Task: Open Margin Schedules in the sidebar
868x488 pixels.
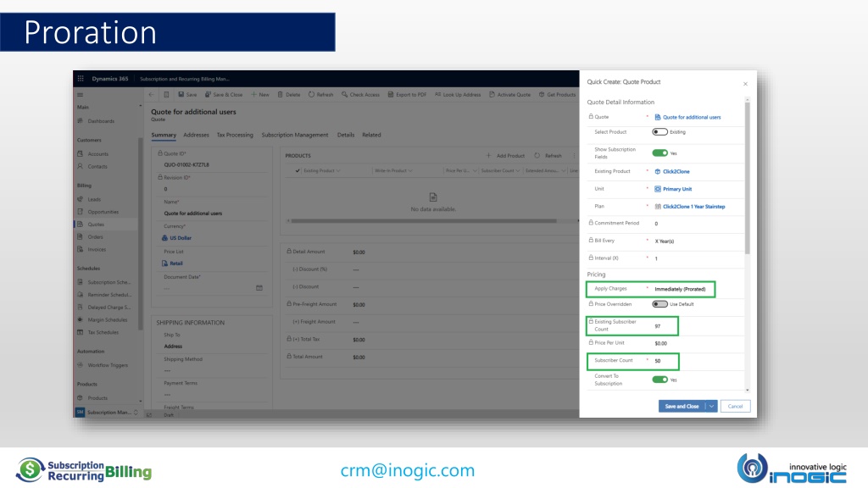Action: coord(108,319)
